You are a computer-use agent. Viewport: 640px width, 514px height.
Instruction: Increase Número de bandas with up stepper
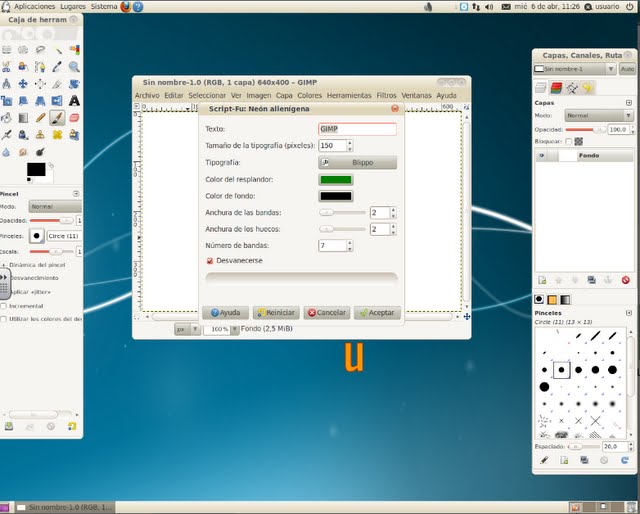[350, 243]
